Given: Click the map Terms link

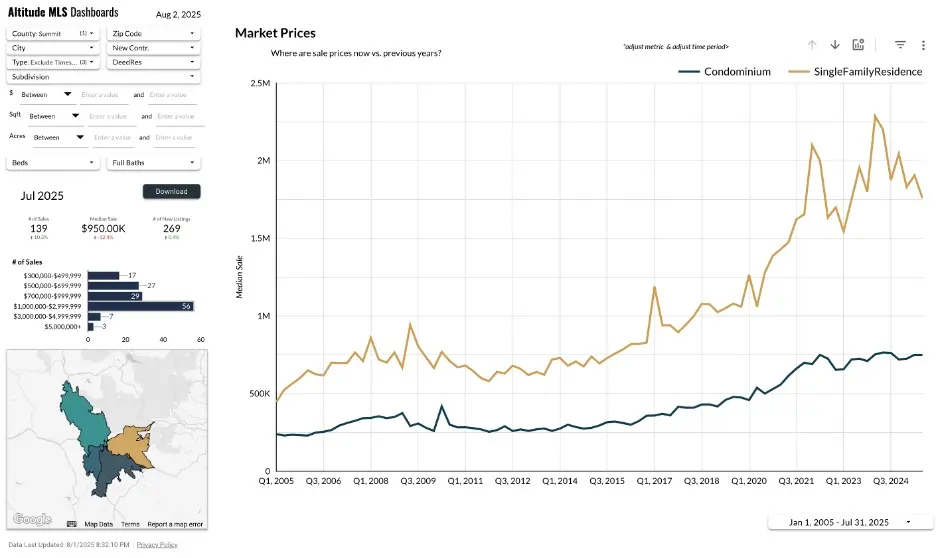Looking at the screenshot, I should click(x=130, y=524).
